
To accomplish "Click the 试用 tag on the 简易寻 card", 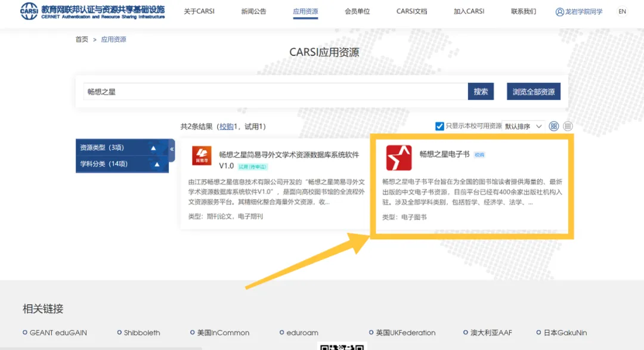I will [x=252, y=167].
